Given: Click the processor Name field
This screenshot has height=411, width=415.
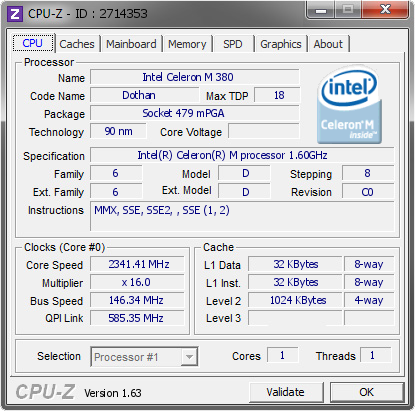Looking at the screenshot, I should tap(195, 77).
